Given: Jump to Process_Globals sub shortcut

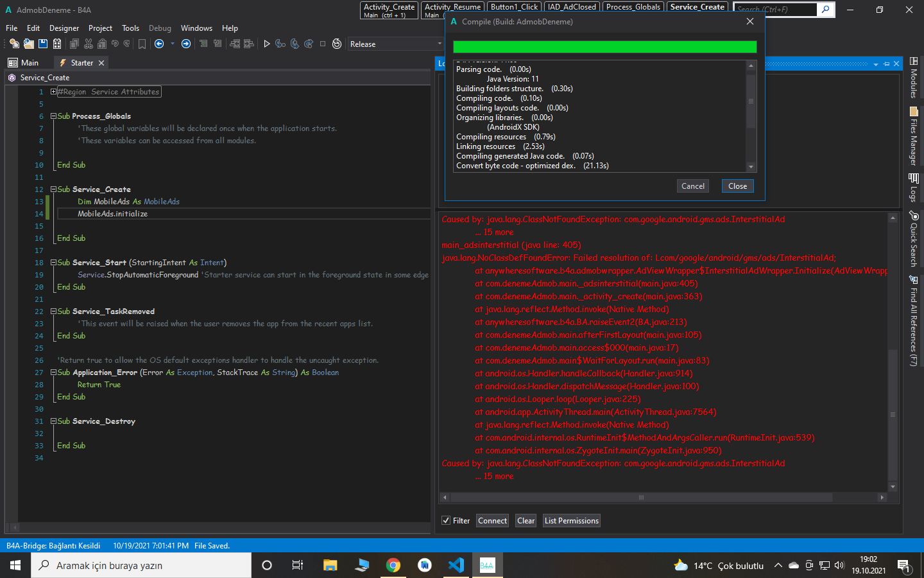Looking at the screenshot, I should pyautogui.click(x=633, y=6).
